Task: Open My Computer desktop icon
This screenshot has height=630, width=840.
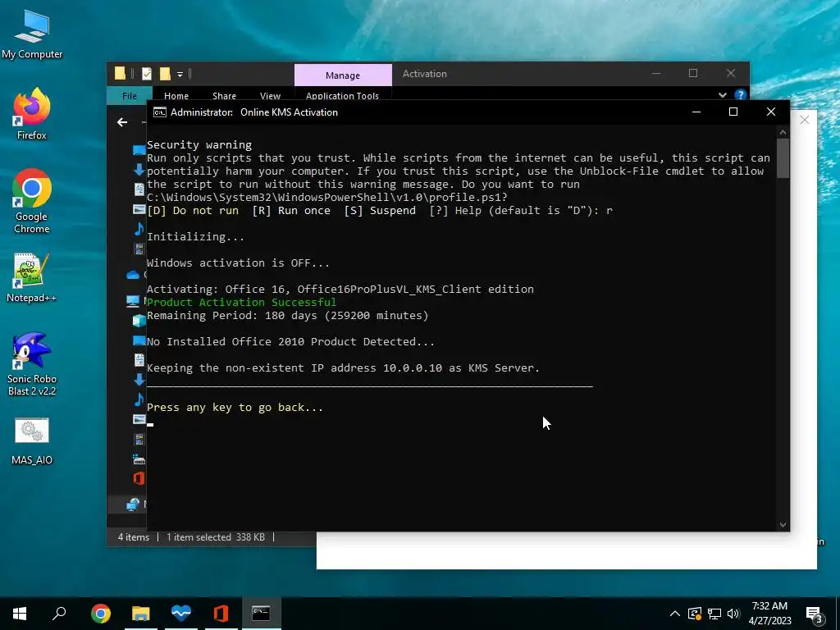Action: click(32, 34)
